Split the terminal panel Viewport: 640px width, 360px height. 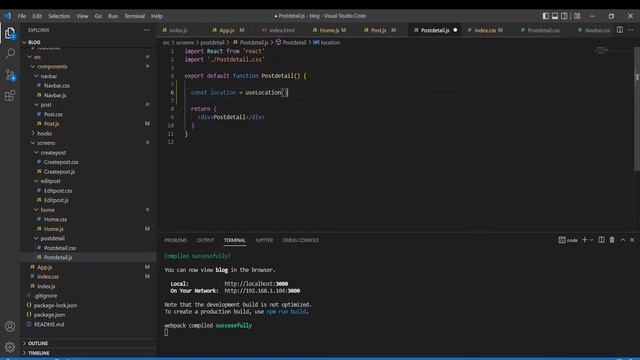pos(601,240)
